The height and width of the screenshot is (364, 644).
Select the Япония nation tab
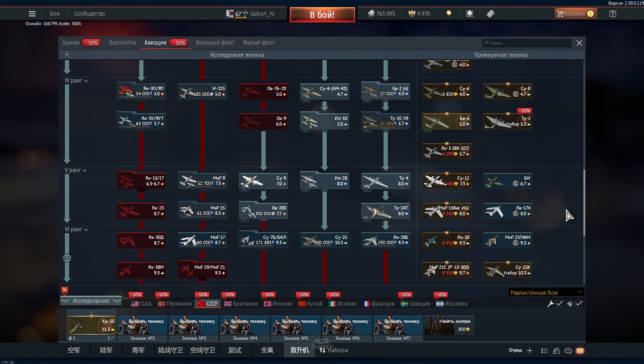coord(278,304)
